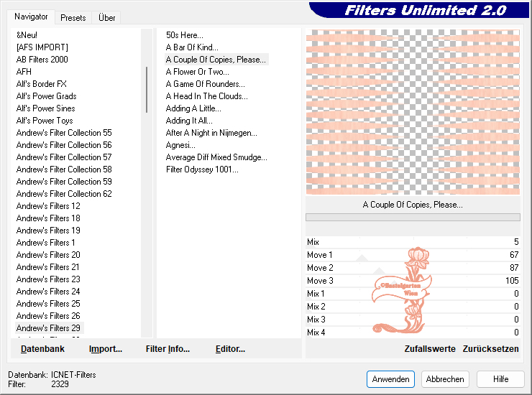Adjust the Move 2 slider
This screenshot has height=395, width=532.
coord(413,268)
